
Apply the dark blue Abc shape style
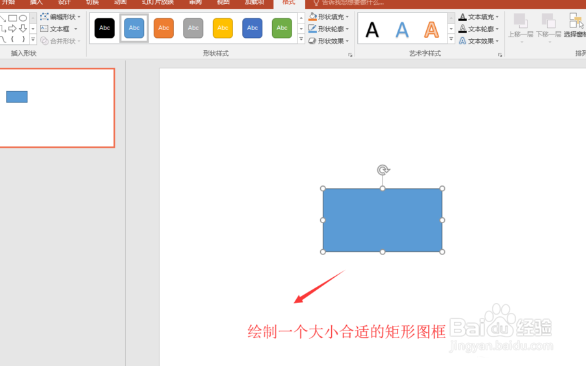coord(252,28)
